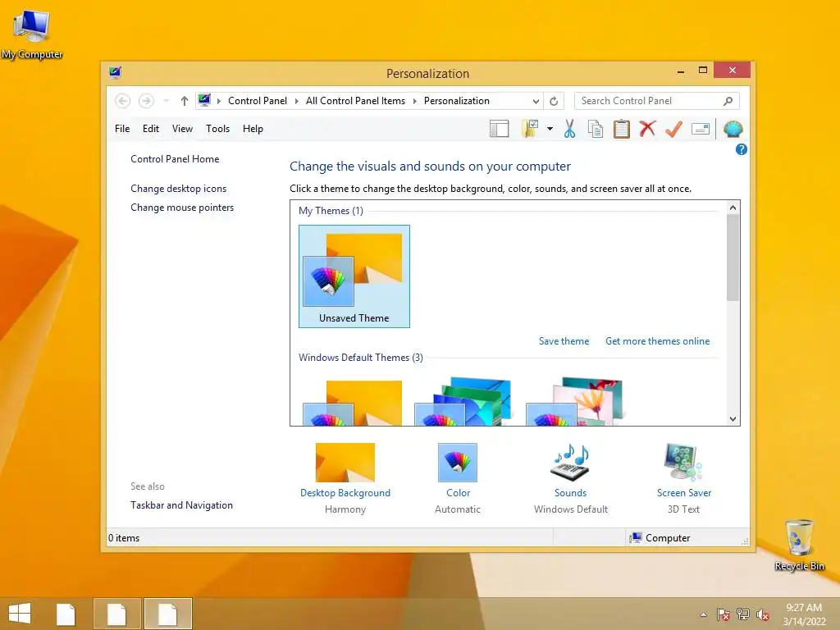This screenshot has height=630, width=840.
Task: Click the muted volume tray icon
Action: (x=762, y=614)
